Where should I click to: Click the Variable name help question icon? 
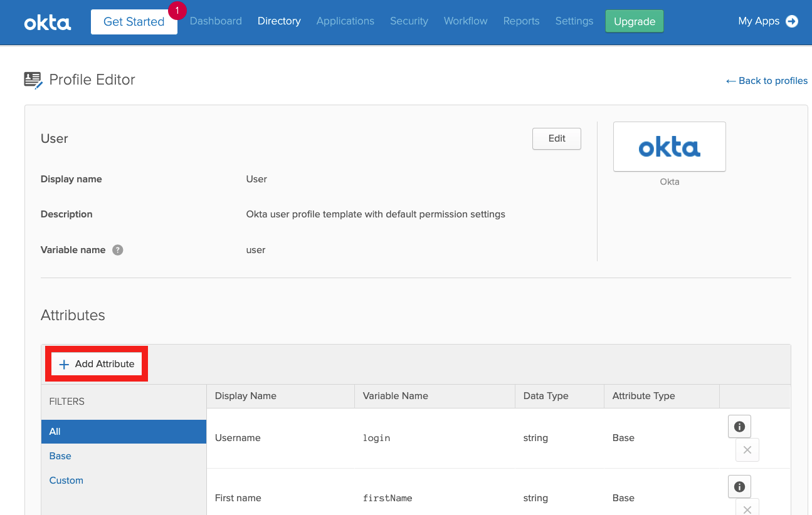tap(117, 250)
